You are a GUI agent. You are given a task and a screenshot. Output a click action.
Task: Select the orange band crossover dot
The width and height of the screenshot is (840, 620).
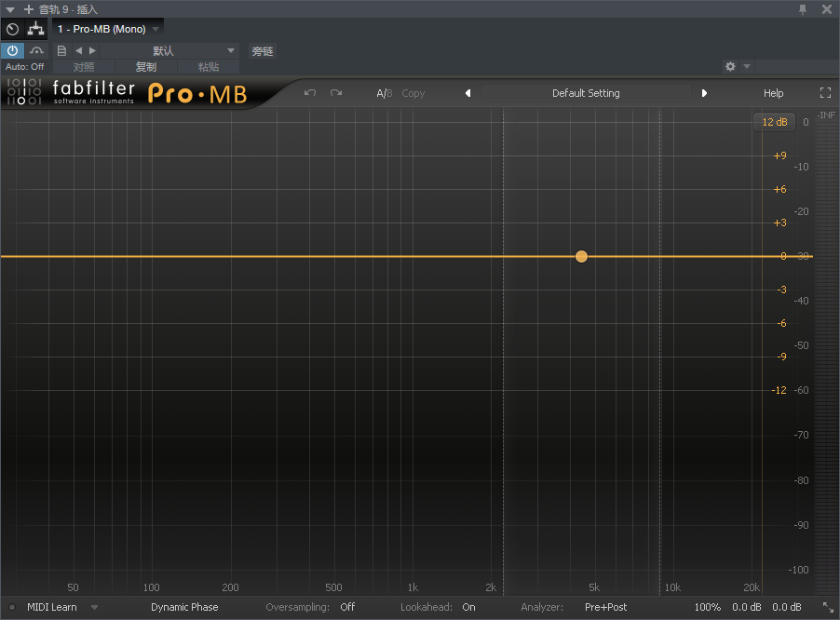(581, 256)
